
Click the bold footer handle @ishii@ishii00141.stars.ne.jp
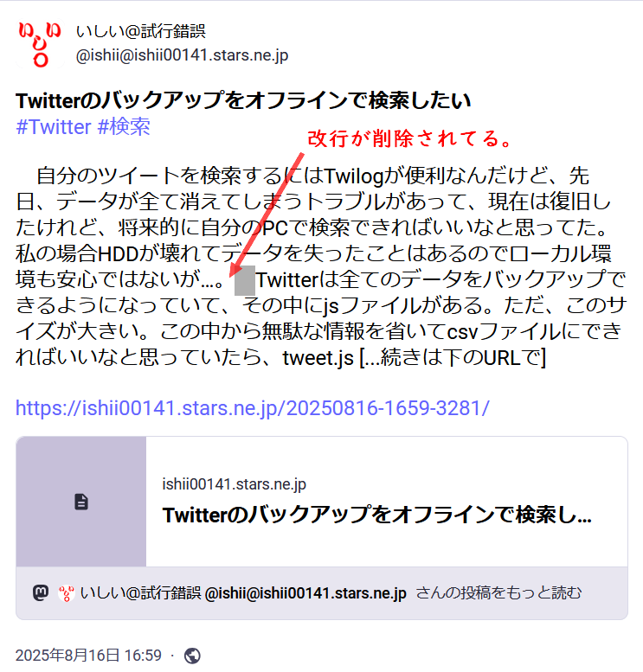coord(305,593)
